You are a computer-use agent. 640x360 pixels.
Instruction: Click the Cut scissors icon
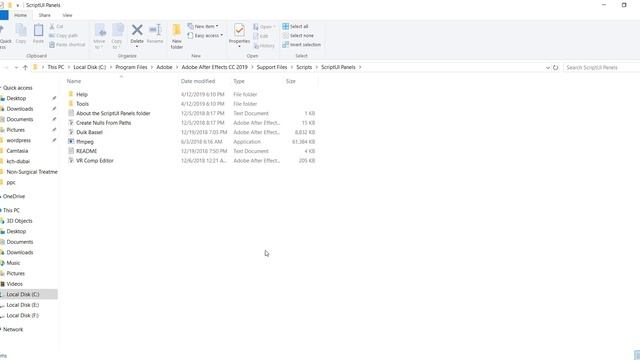coord(52,26)
